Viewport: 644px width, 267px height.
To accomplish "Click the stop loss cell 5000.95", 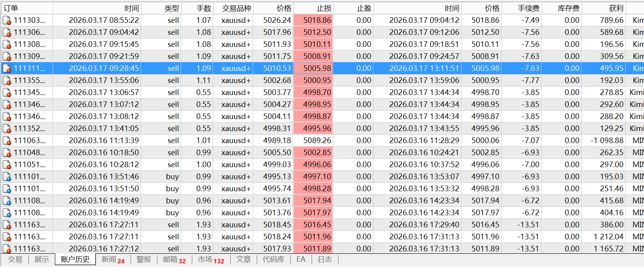I will [313, 81].
